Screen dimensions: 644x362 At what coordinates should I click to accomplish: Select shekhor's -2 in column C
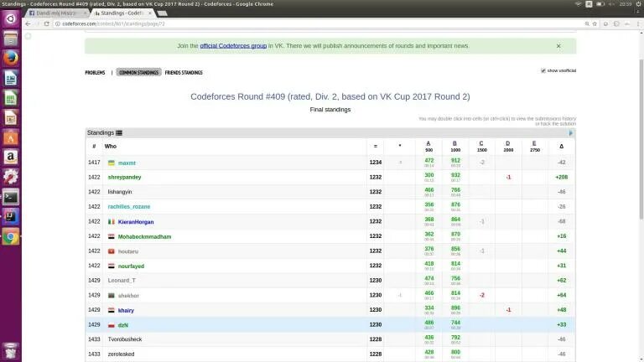482,295
